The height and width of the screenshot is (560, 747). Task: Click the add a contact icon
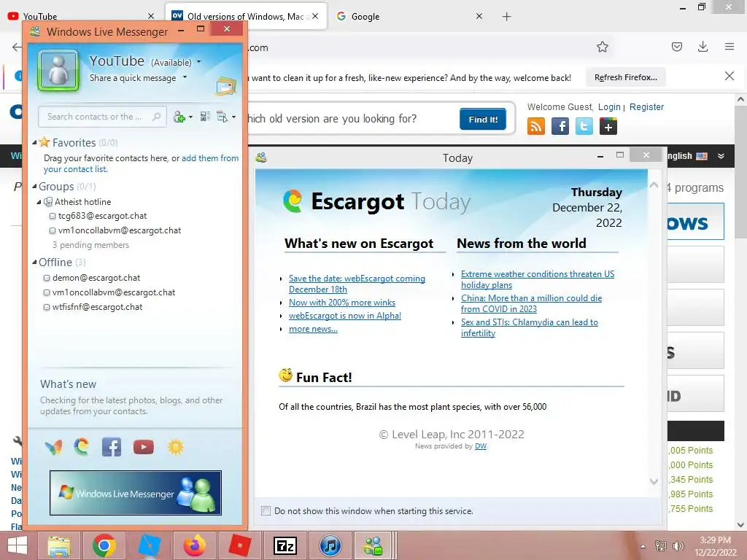pos(179,117)
